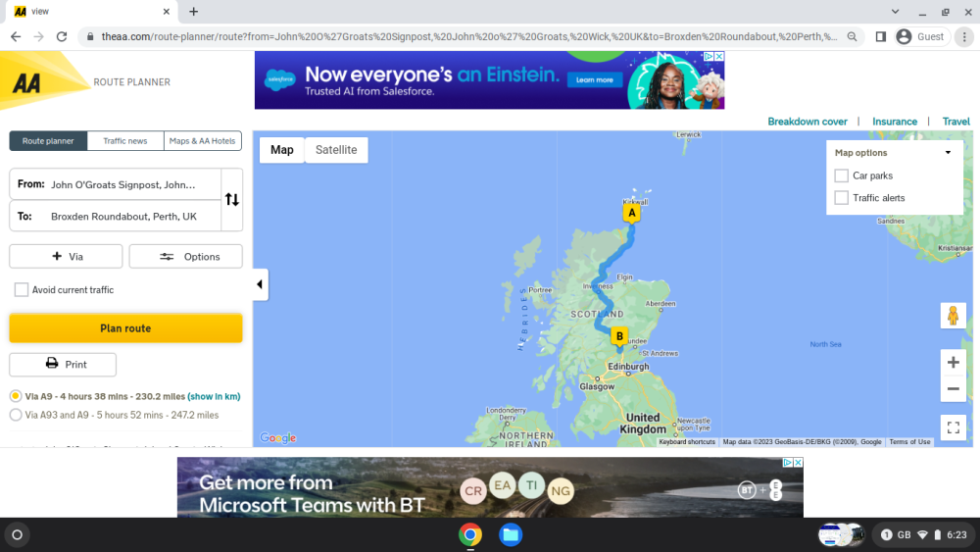View site security lock info
Screen dimensions: 980x552
pyautogui.click(x=90, y=37)
